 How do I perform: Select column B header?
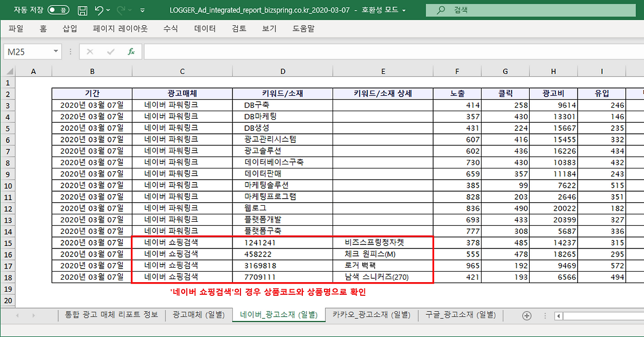coord(92,71)
